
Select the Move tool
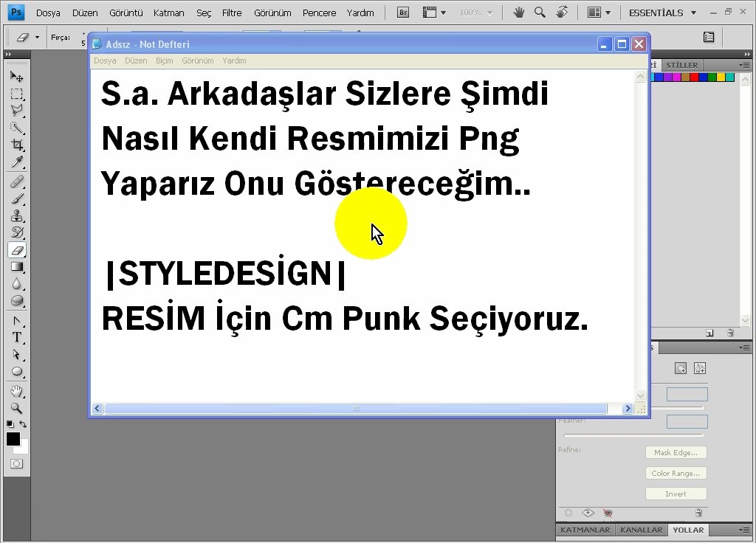(x=17, y=77)
